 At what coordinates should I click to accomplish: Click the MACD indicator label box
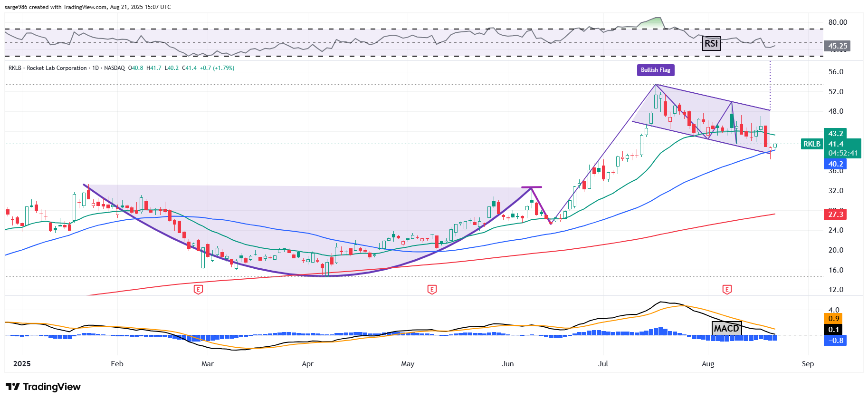tap(726, 328)
